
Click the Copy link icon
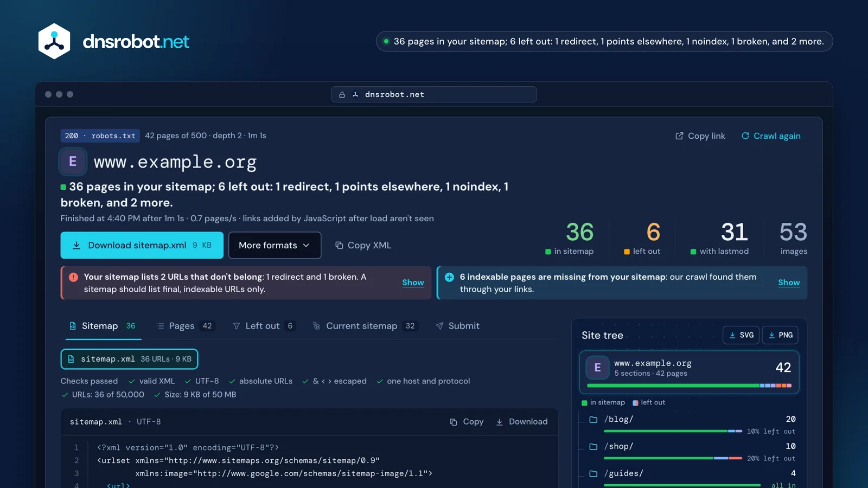point(679,136)
